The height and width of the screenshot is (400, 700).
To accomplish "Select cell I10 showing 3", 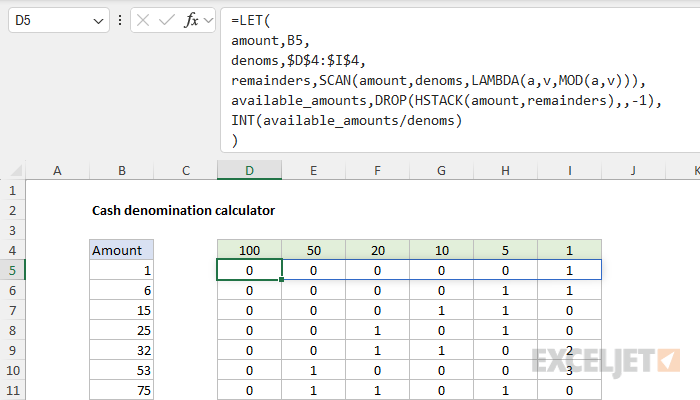I will [570, 370].
